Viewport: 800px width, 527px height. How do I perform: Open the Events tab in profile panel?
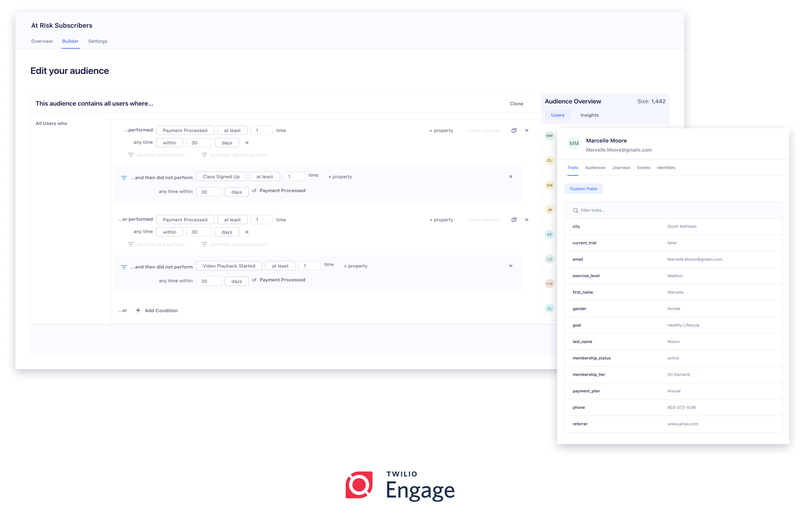pos(643,168)
